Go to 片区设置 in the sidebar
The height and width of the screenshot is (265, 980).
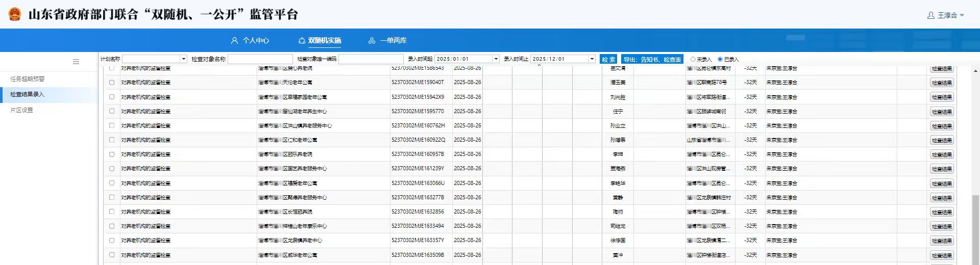[x=21, y=110]
